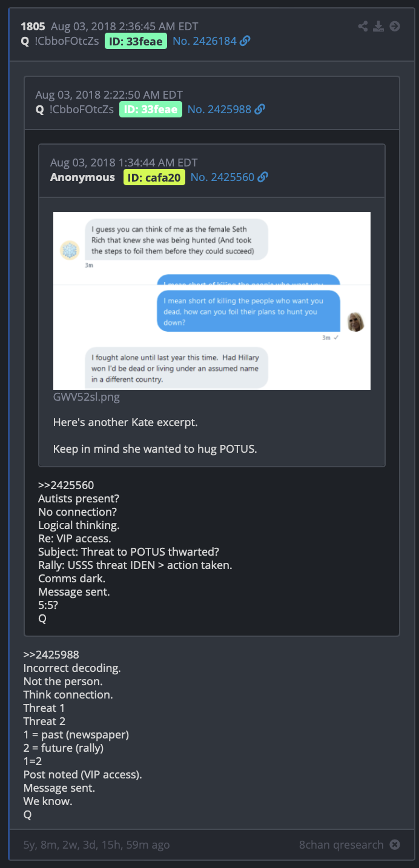Click the >>2425560 reply reference
The width and height of the screenshot is (419, 868).
[x=66, y=485]
